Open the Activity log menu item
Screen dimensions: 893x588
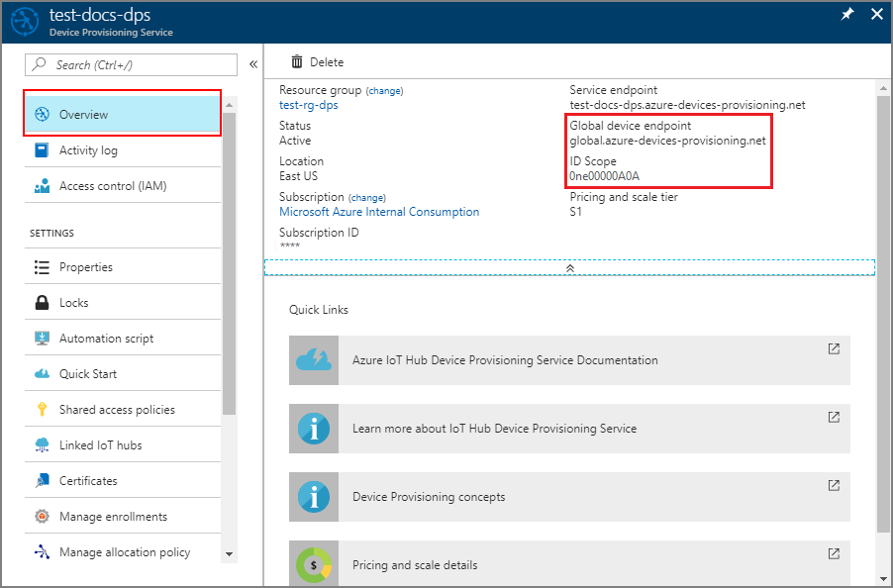click(88, 150)
